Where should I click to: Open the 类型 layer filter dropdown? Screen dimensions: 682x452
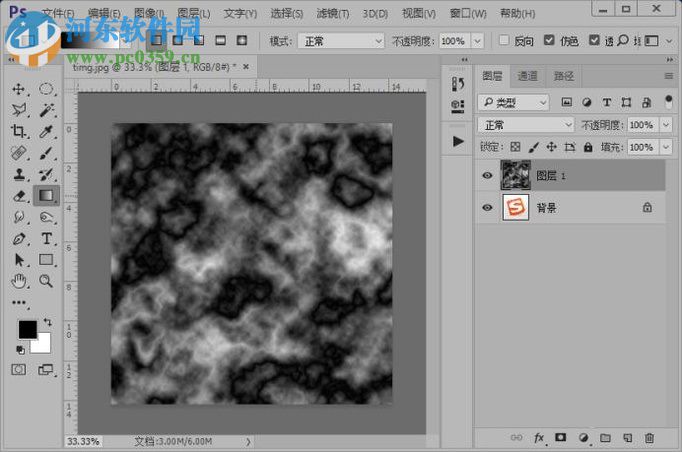(x=514, y=102)
